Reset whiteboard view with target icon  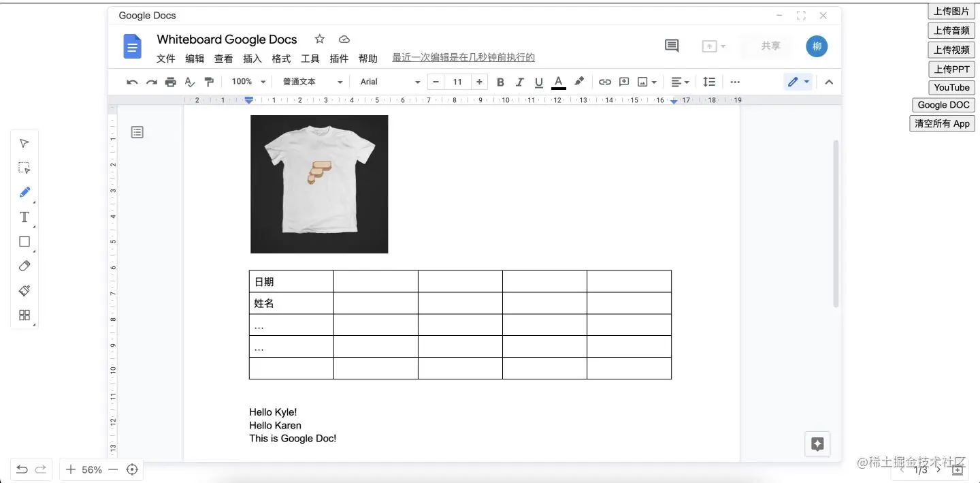pyautogui.click(x=133, y=469)
